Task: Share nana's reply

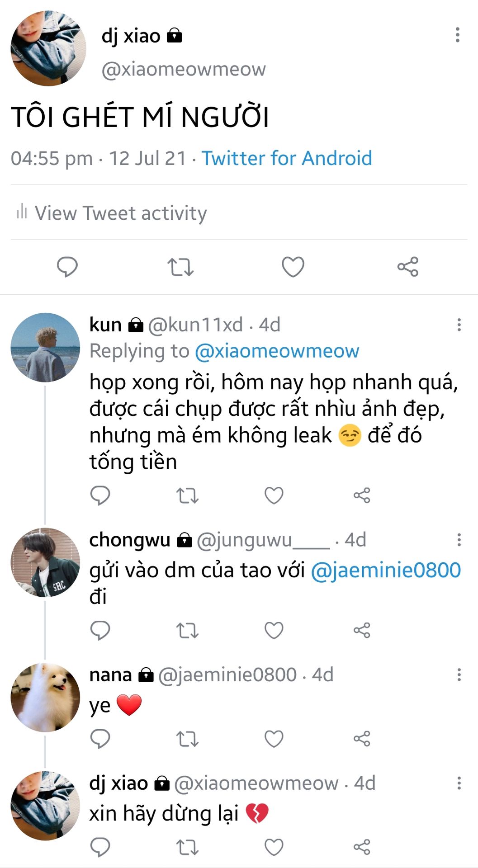Action: pos(362,739)
